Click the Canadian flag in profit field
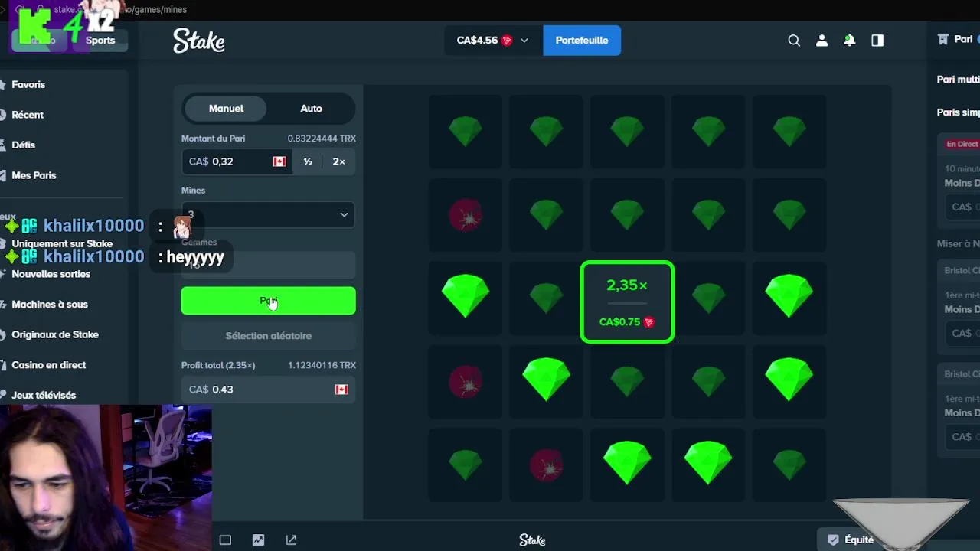Image resolution: width=980 pixels, height=551 pixels. click(341, 390)
